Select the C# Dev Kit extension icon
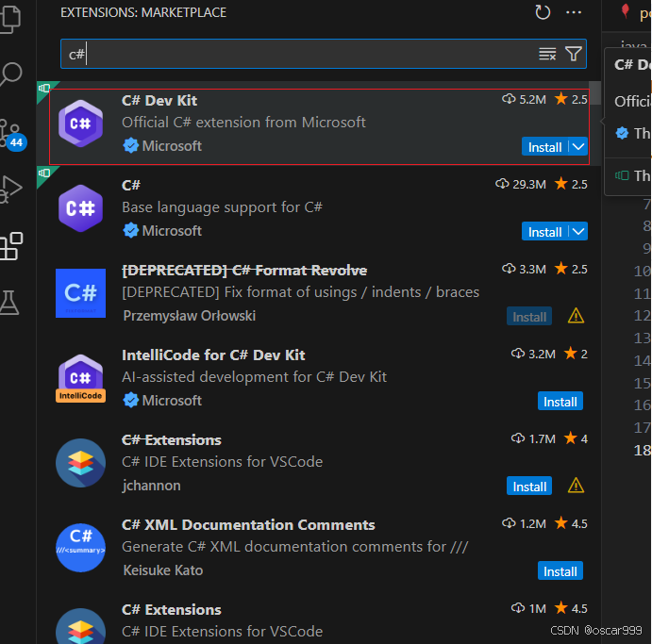Screen dimensions: 652x644 [x=80, y=124]
